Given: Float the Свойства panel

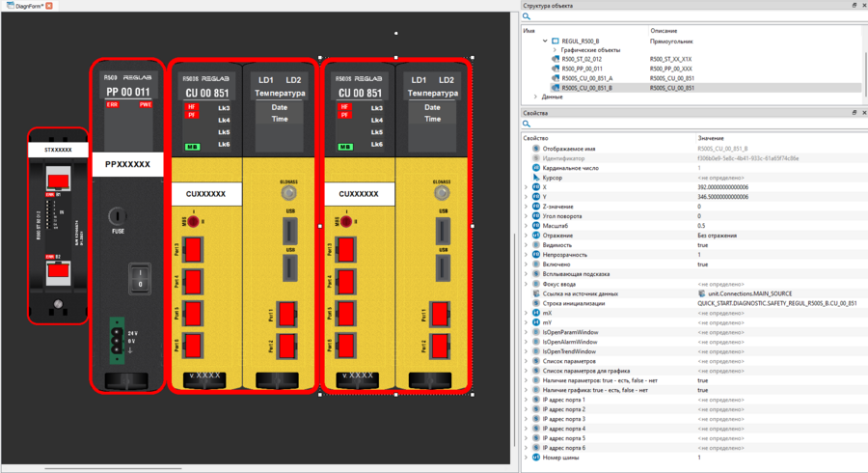Looking at the screenshot, I should 854,113.
